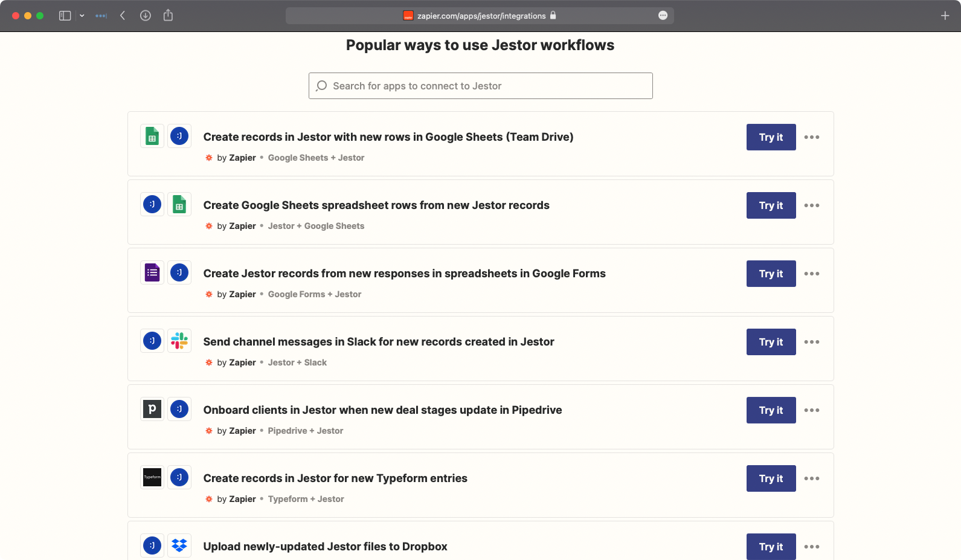Screen dimensions: 961x560
Task: Open Create records in Jestor with Google Sheets workflow
Action: [388, 137]
